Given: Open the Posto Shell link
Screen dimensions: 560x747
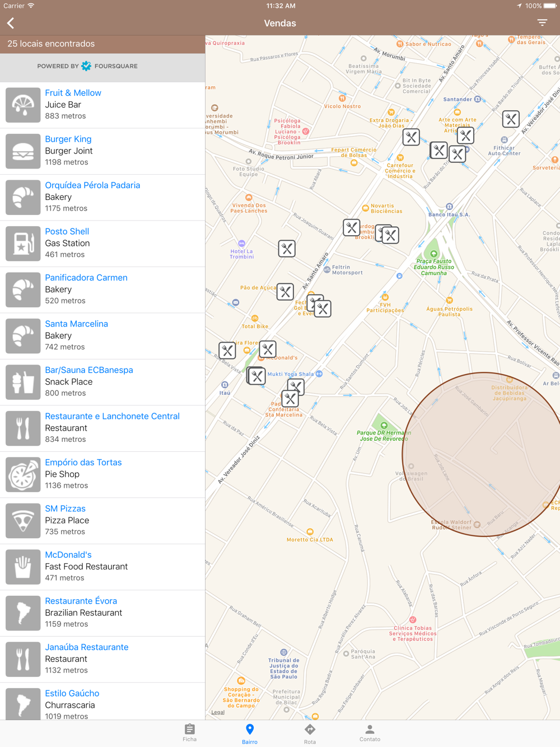Looking at the screenshot, I should tap(67, 231).
